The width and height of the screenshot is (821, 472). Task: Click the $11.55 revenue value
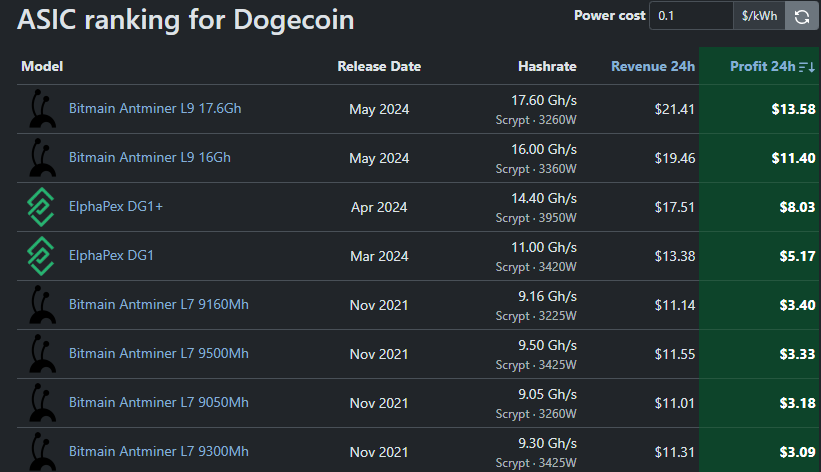pos(674,354)
